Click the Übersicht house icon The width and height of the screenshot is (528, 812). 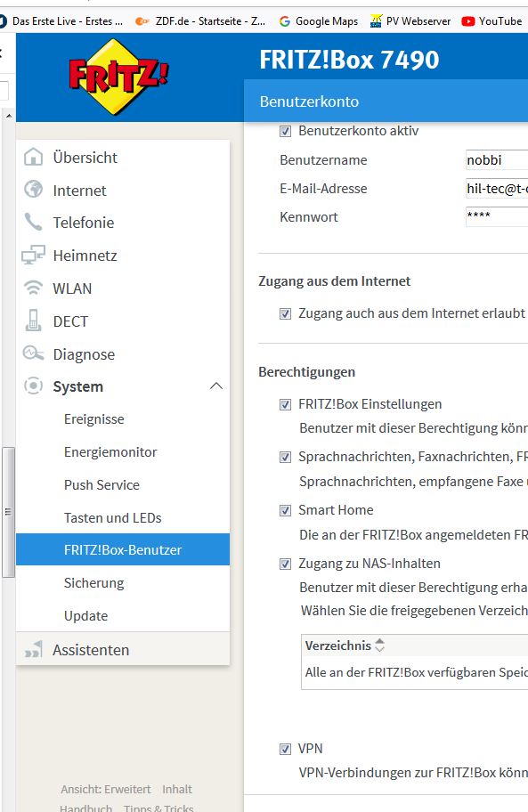pos(34,157)
